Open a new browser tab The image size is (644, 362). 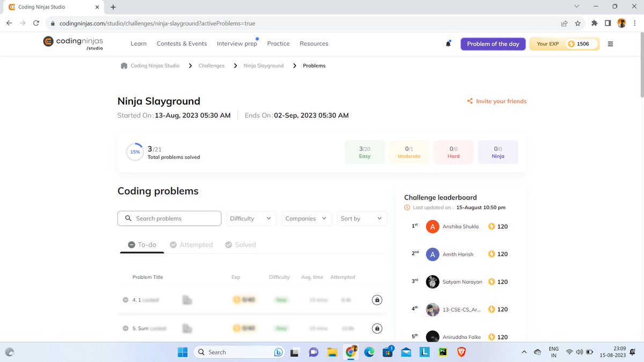pyautogui.click(x=113, y=7)
